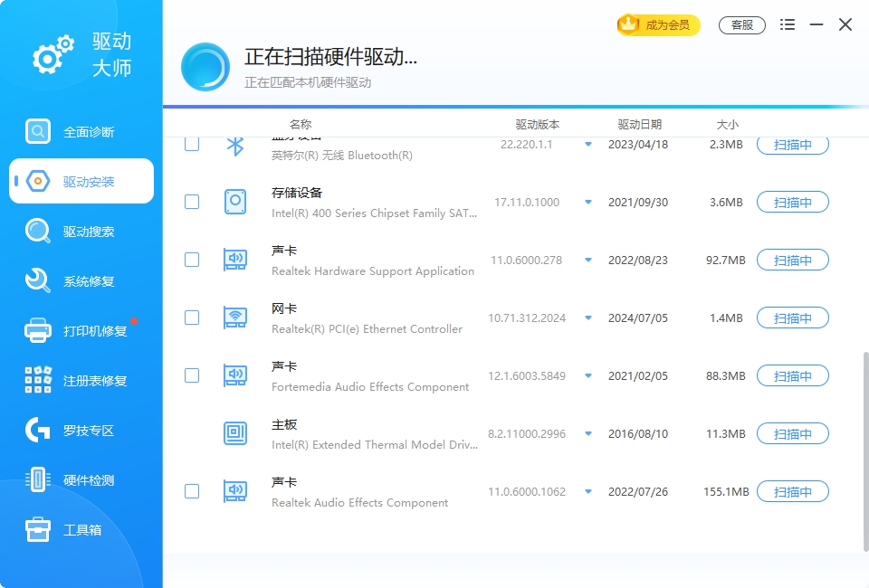Click the 驱动日期 column header

[x=640, y=124]
